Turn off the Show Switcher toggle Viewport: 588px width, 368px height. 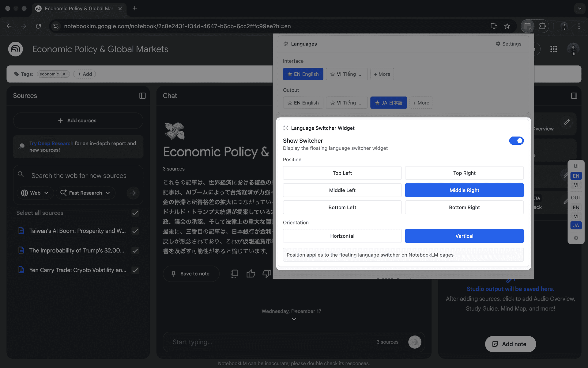click(516, 141)
